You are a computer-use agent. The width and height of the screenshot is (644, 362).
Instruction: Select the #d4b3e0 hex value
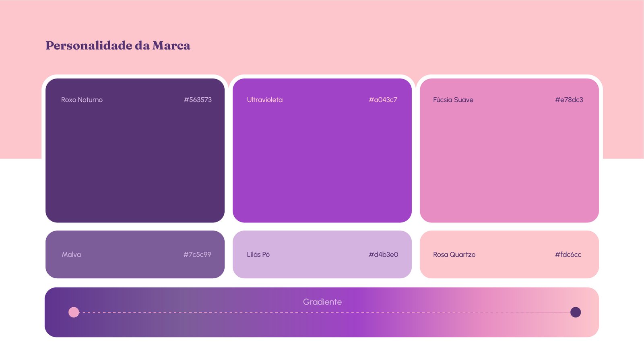(384, 255)
